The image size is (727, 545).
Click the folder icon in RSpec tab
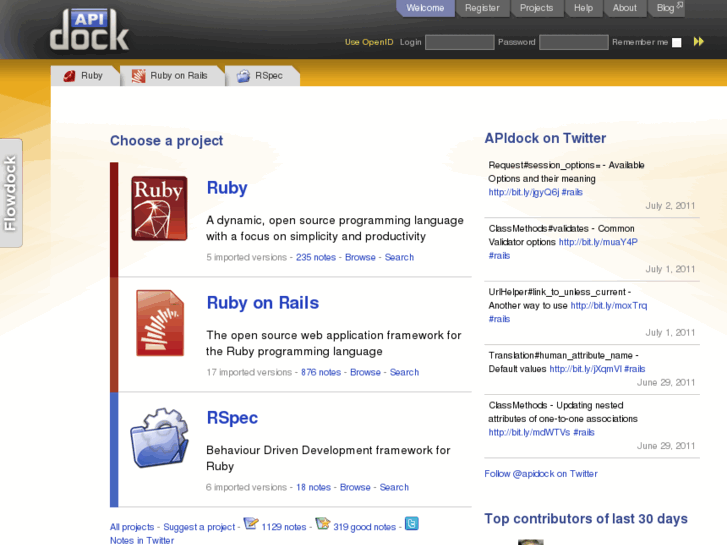point(243,76)
